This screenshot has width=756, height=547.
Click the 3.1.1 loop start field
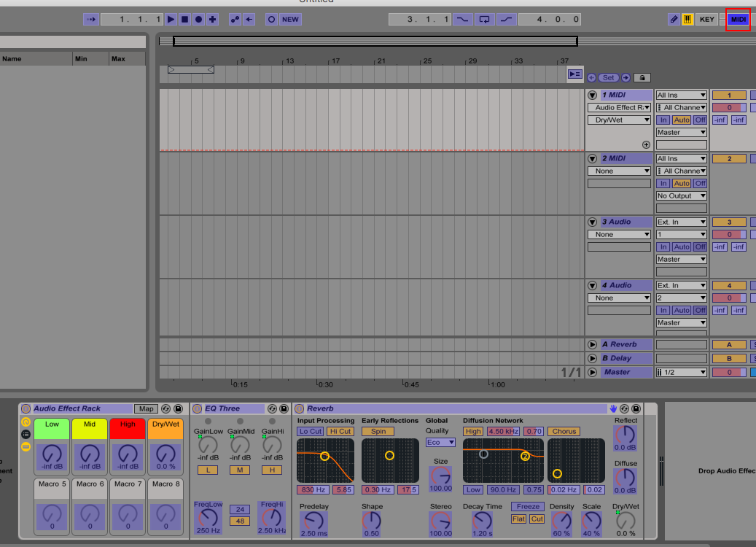click(420, 19)
